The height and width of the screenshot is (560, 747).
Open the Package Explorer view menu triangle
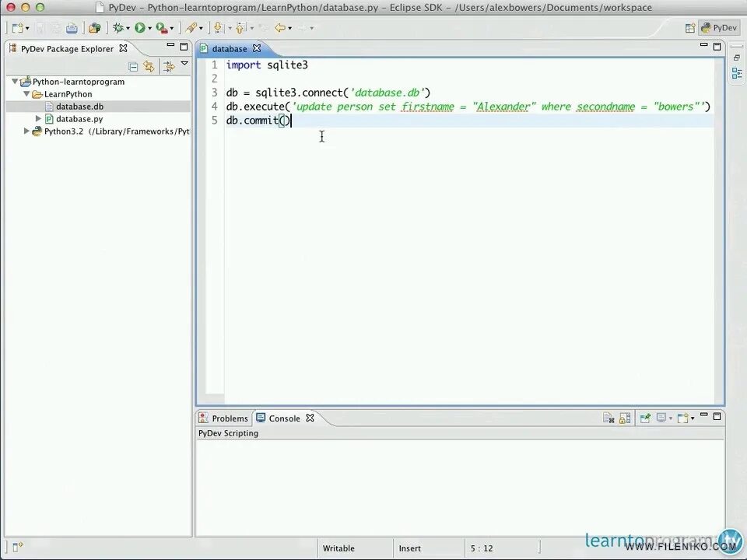click(185, 63)
